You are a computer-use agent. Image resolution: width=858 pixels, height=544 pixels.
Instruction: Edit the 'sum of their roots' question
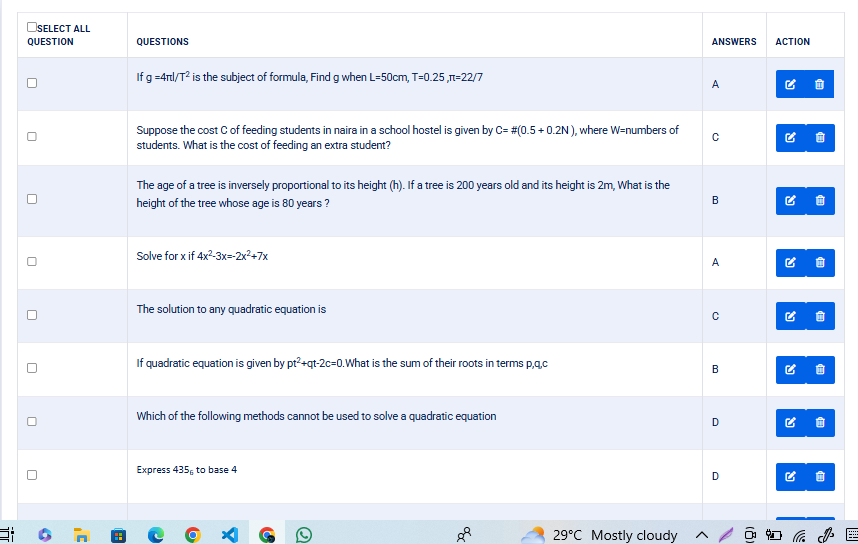[x=790, y=370]
